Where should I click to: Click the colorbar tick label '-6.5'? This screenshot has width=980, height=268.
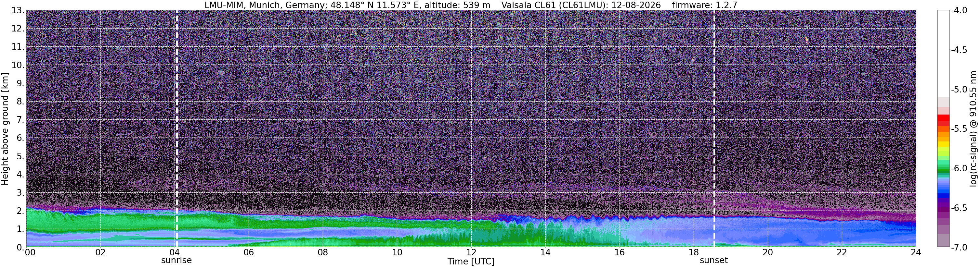coord(959,208)
